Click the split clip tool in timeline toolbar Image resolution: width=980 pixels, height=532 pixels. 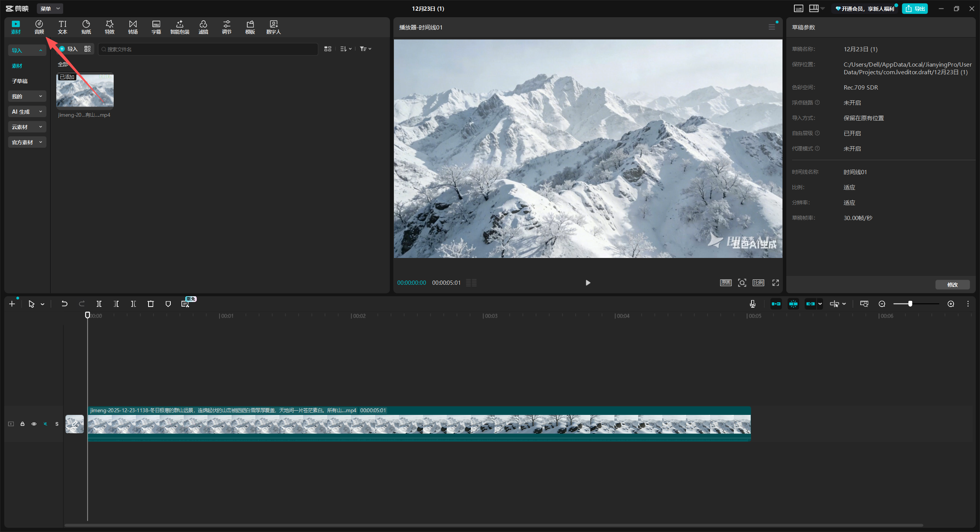[x=99, y=304]
